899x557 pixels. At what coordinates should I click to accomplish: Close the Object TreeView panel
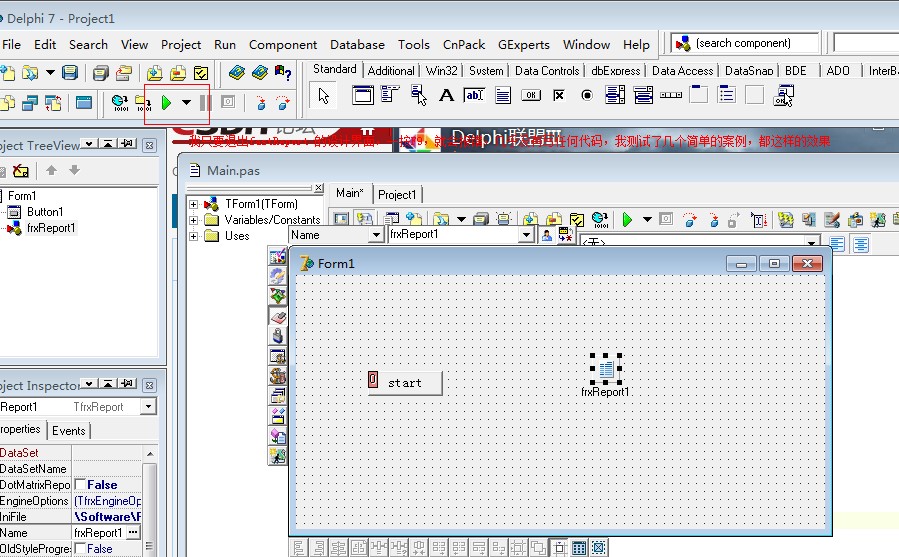tap(149, 145)
